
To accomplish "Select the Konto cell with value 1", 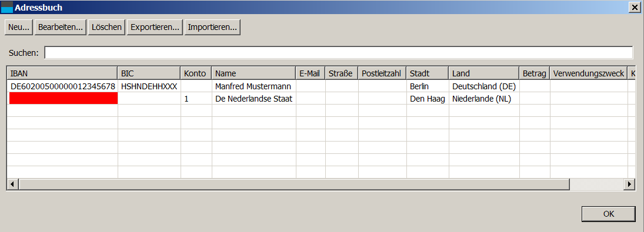I will point(196,98).
